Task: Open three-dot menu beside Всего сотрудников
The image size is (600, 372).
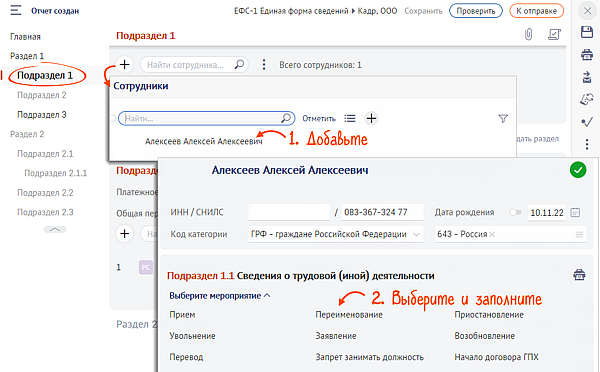Action: click(x=264, y=64)
